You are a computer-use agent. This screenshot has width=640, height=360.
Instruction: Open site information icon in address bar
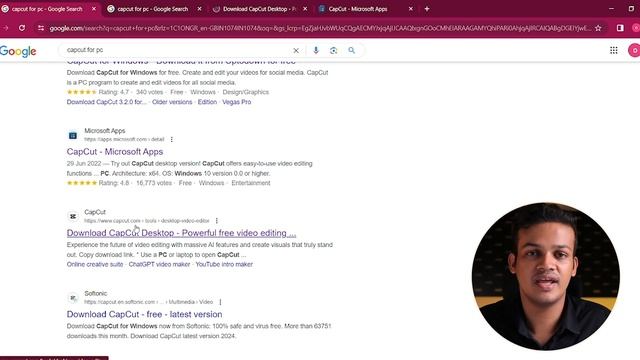point(41,28)
